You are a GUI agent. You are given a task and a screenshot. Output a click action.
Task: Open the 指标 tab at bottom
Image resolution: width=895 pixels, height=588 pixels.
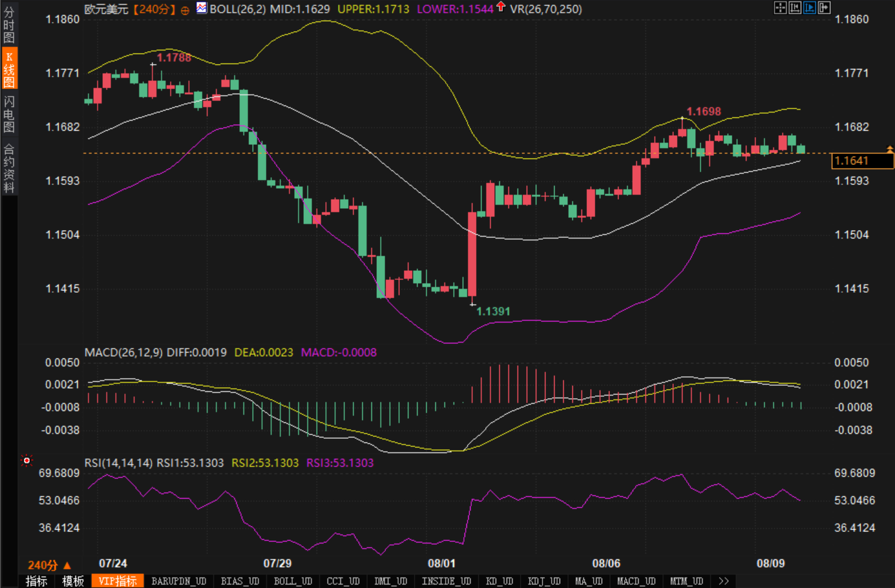point(37,581)
